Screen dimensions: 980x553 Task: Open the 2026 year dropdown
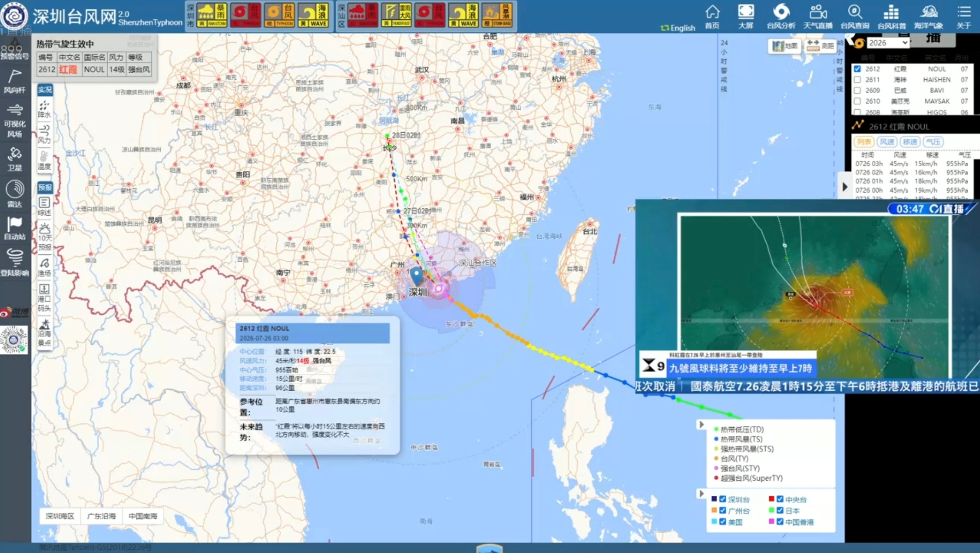(x=888, y=43)
